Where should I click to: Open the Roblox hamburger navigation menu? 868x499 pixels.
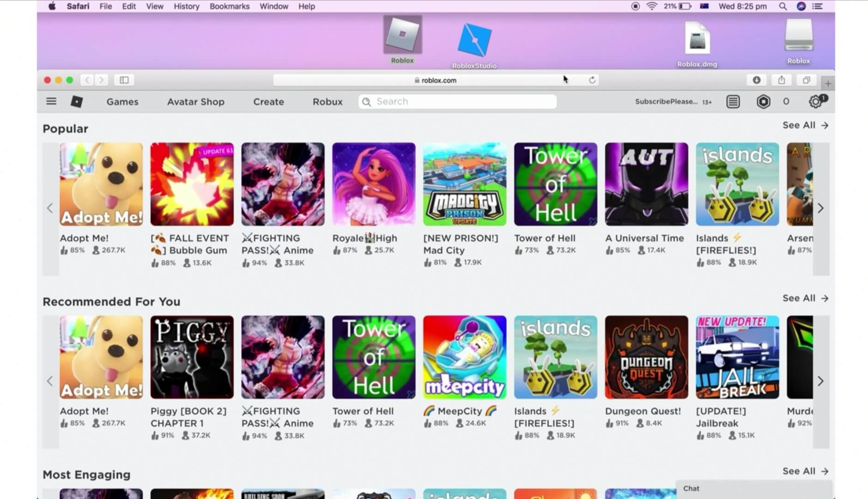coord(51,101)
